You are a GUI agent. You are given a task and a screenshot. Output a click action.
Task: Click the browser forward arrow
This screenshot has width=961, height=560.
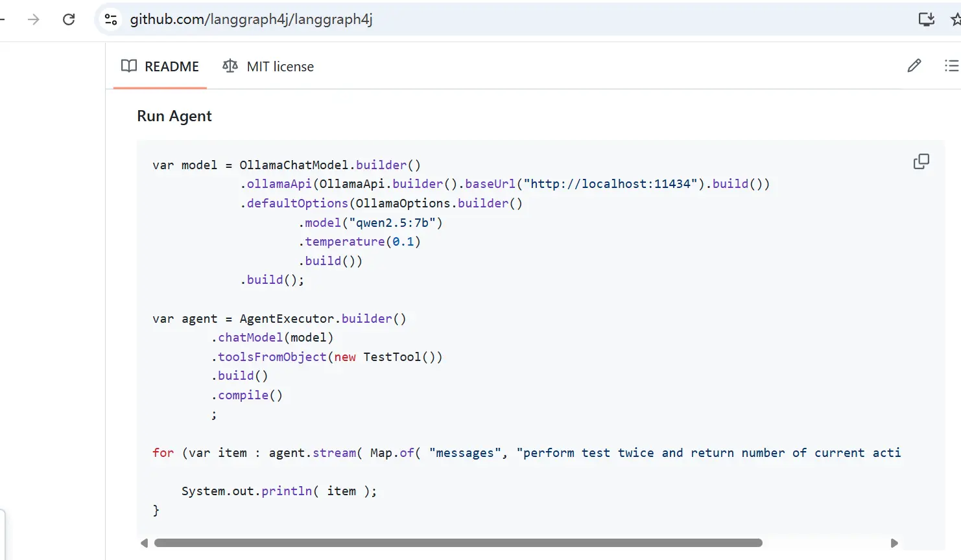tap(34, 19)
